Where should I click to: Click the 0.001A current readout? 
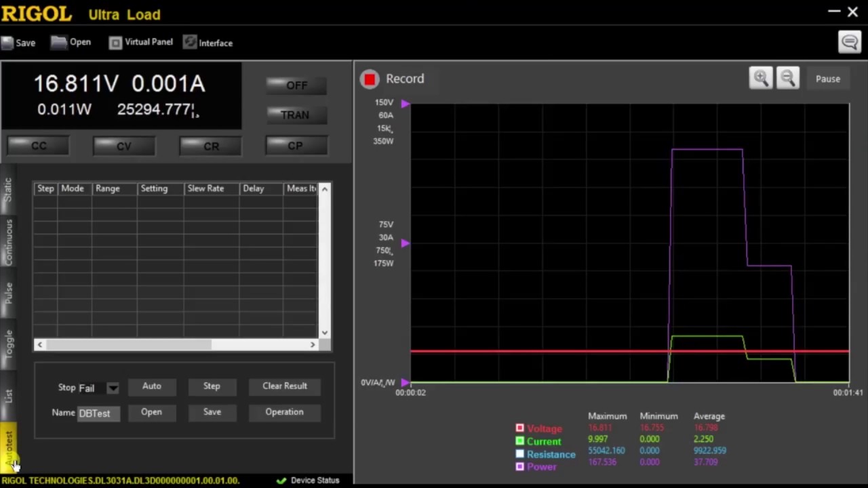pyautogui.click(x=168, y=84)
